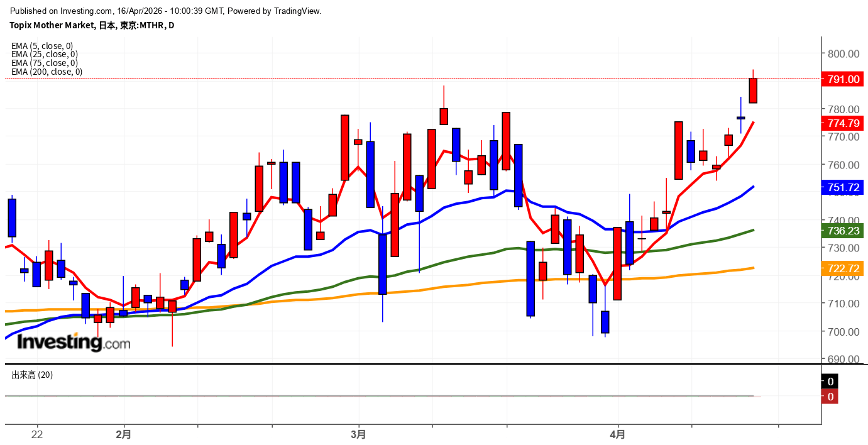Click the EMA (75, close, 0) legend
The image size is (868, 445).
pos(44,63)
